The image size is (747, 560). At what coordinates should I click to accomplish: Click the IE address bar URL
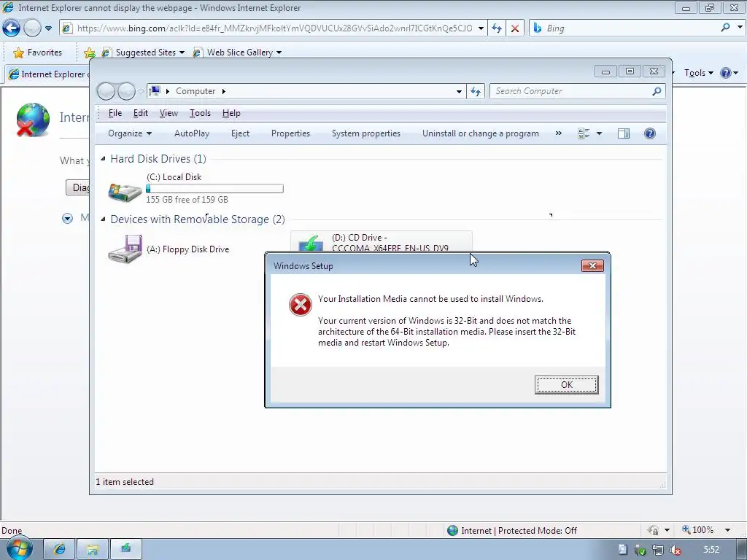[x=274, y=28]
